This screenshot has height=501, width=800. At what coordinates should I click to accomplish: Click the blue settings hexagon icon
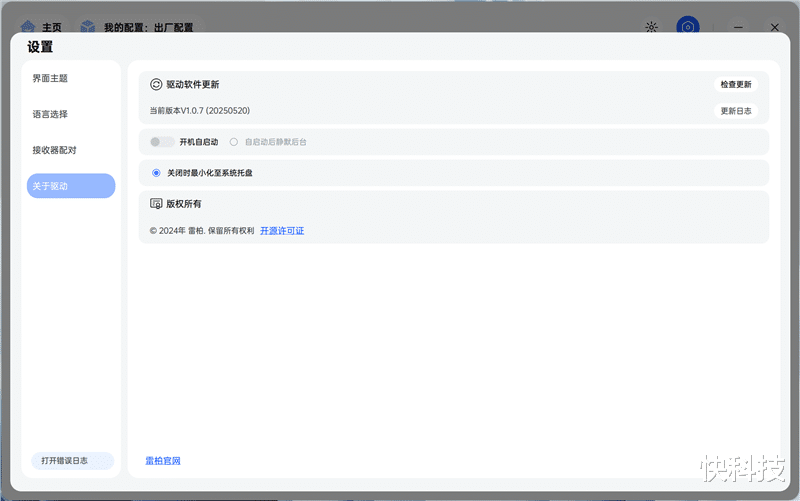[688, 27]
